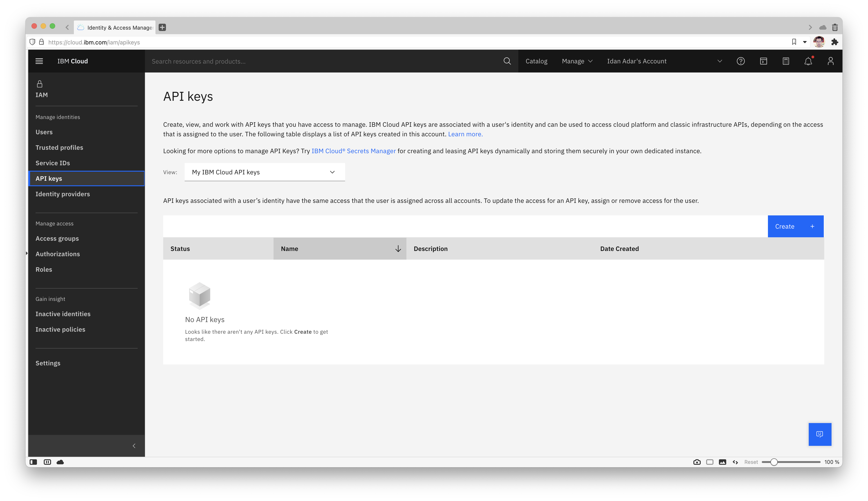Open the Identity providers menu item

click(x=63, y=194)
